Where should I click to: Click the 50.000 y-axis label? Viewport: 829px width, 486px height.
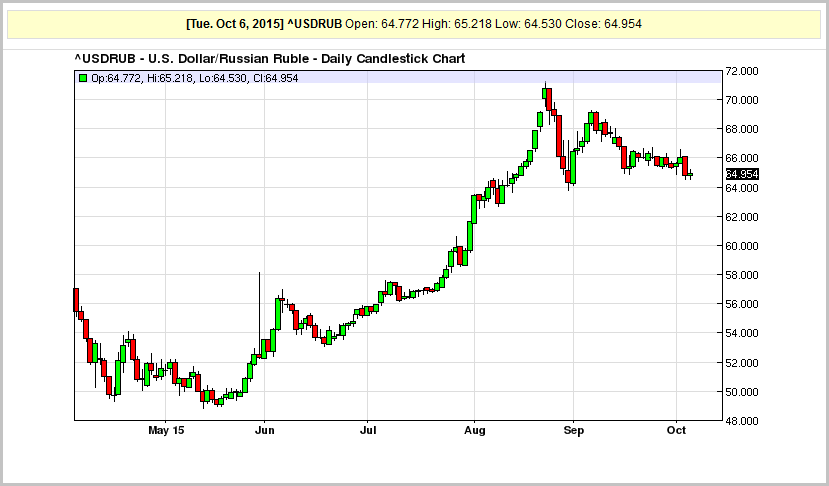click(x=743, y=392)
